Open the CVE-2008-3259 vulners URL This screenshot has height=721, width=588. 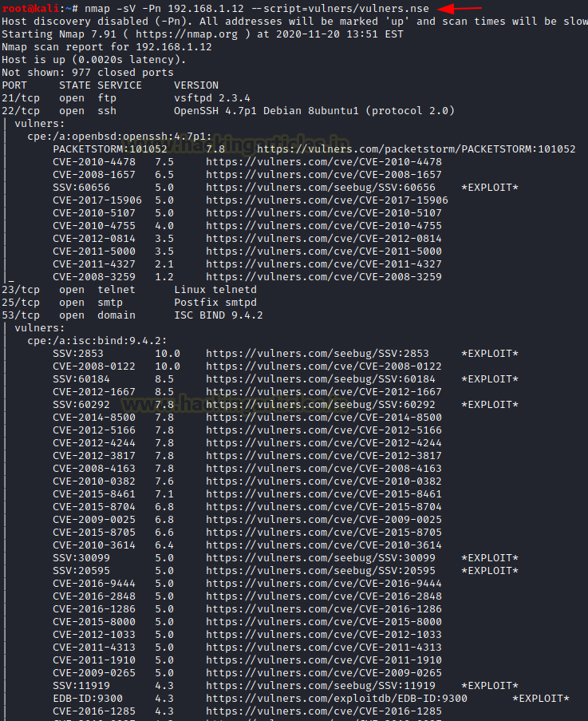(324, 277)
